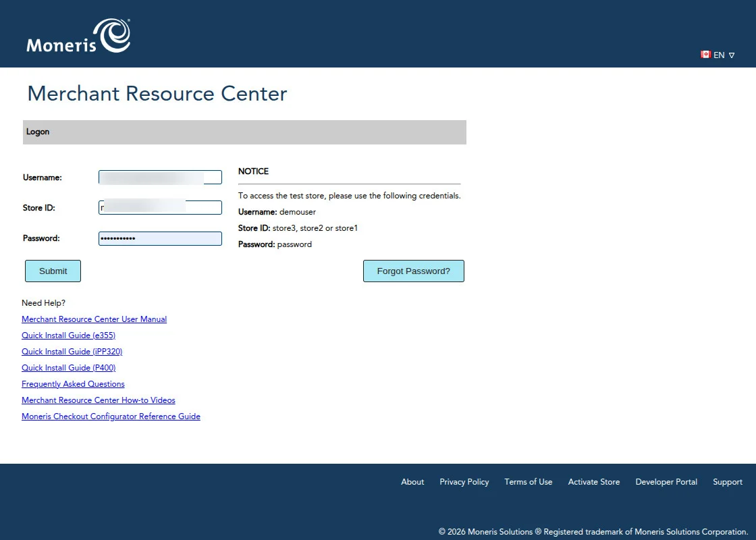Open the EN language dropdown arrow
Image resolution: width=756 pixels, height=540 pixels.
pyautogui.click(x=732, y=55)
